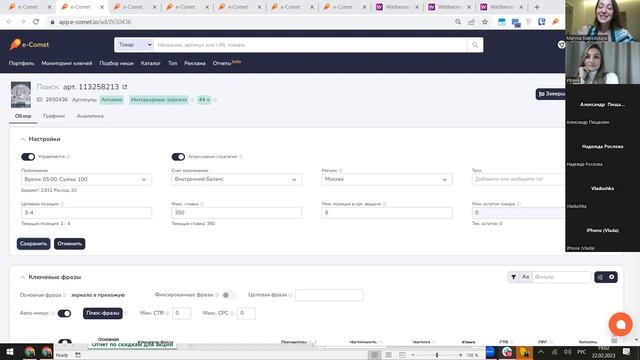The image size is (640, 360).
Task: Open the Портфель menu
Action: pos(22,63)
